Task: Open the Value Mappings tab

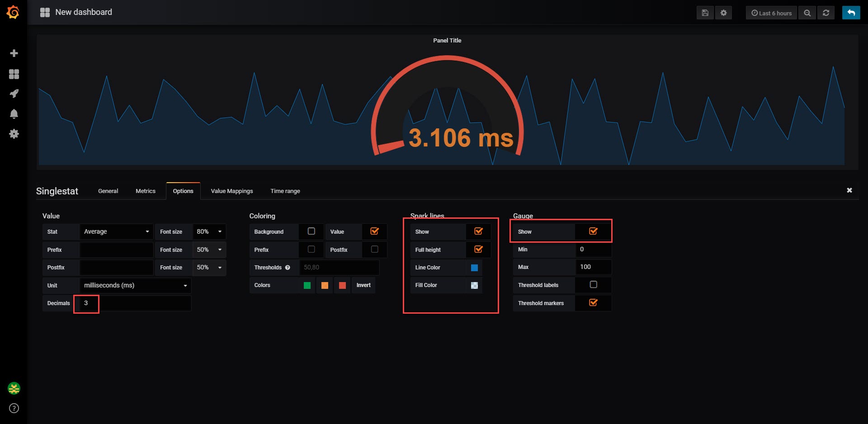Action: coord(232,191)
